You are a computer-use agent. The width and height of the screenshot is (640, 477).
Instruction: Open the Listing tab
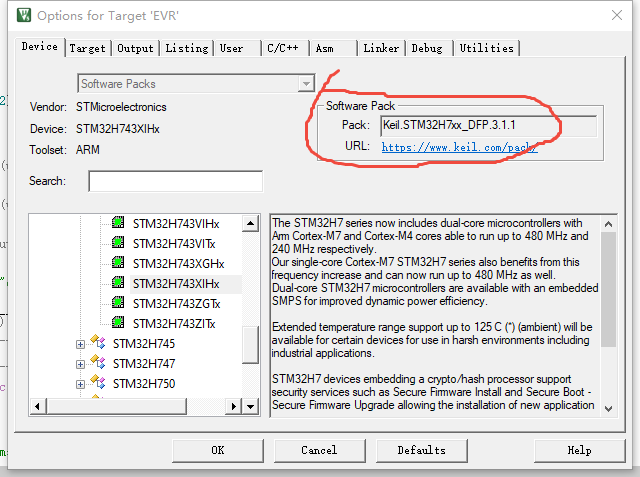187,48
